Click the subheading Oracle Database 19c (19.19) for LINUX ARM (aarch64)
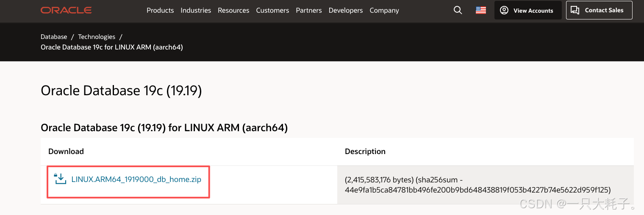Viewport: 644px width, 215px height. 164,127
